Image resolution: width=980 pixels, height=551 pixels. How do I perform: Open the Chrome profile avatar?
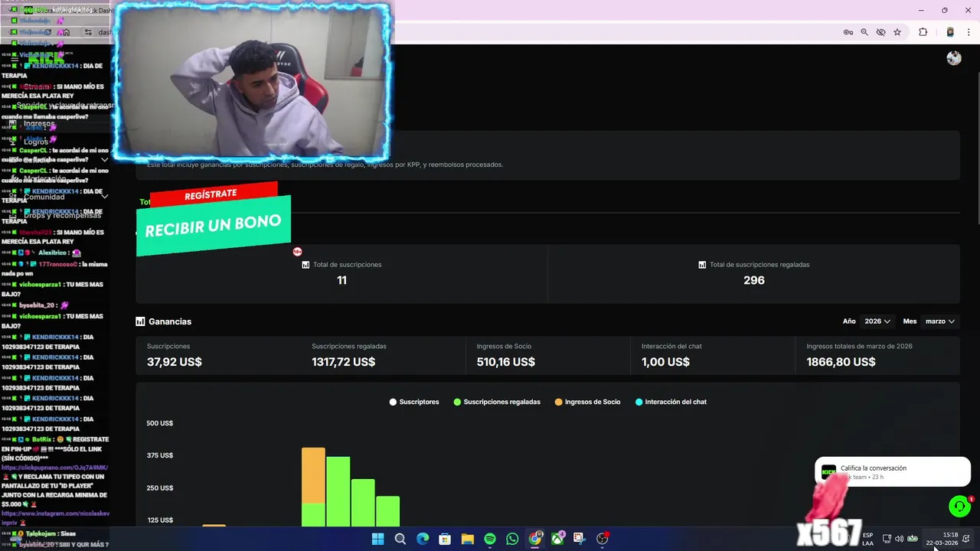[x=950, y=32]
